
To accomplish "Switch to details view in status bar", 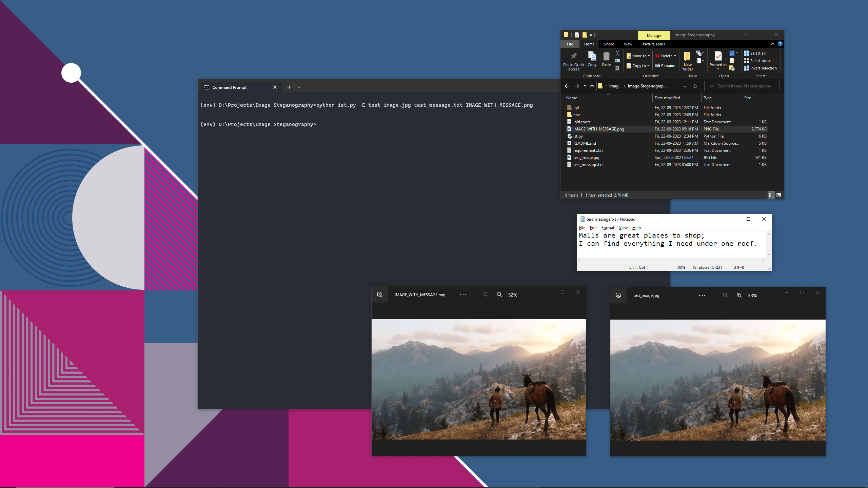I will point(770,195).
